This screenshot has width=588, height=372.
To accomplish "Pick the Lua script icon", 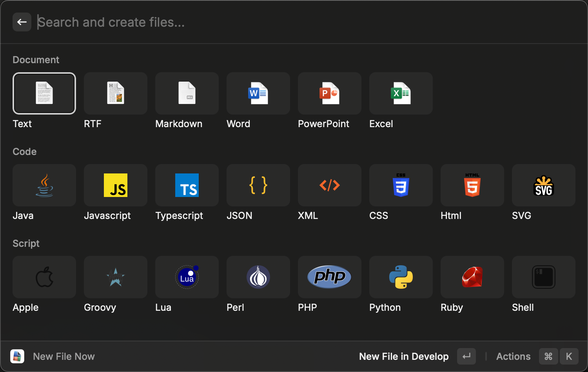I will pos(187,277).
